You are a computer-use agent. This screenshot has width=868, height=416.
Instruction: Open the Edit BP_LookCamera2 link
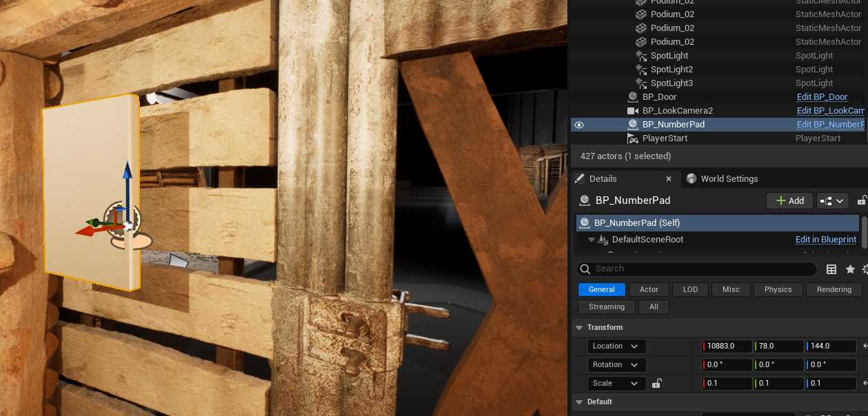[x=831, y=111]
